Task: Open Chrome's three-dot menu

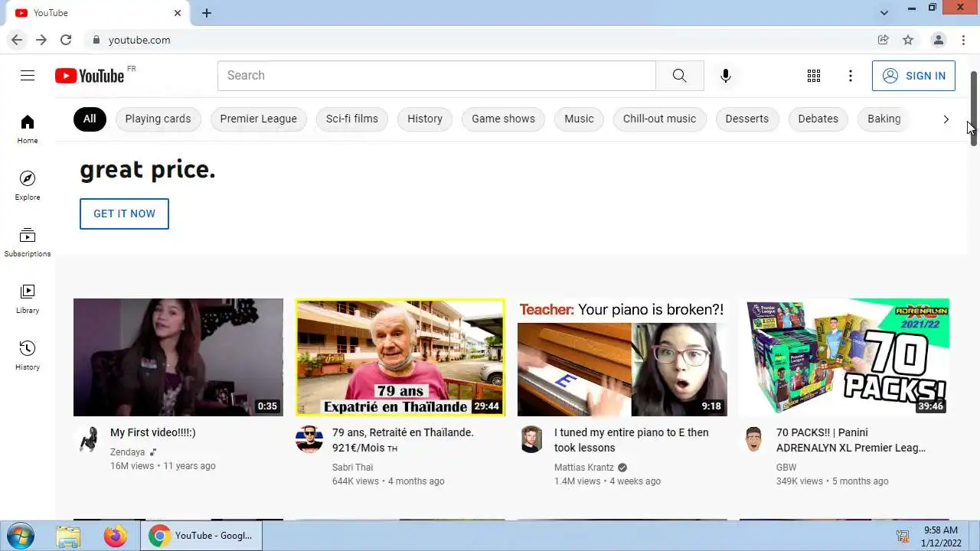Action: coord(963,40)
